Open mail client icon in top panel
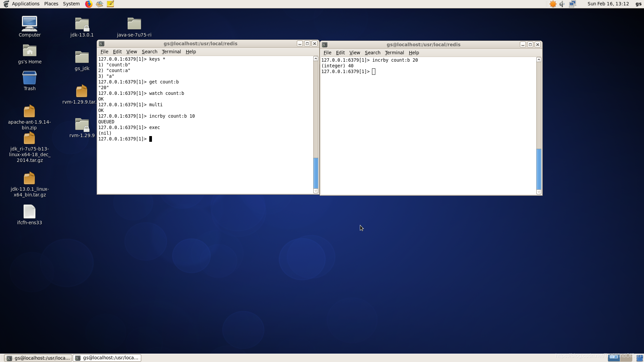644x362 pixels. click(99, 4)
